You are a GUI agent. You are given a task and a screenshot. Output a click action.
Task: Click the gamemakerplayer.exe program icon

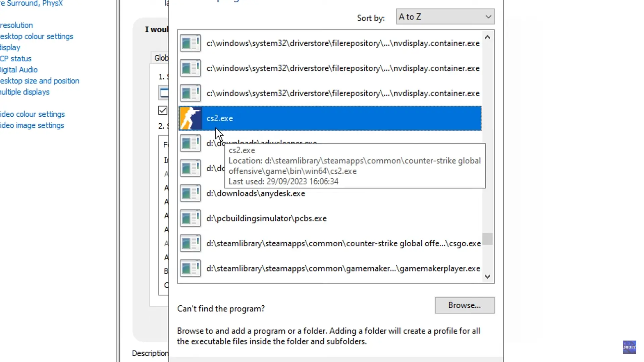191,268
